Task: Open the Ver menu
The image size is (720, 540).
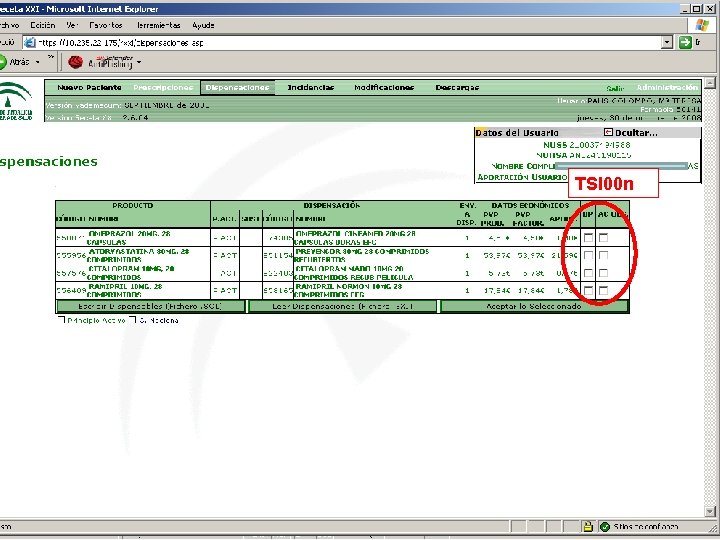Action: pyautogui.click(x=72, y=25)
